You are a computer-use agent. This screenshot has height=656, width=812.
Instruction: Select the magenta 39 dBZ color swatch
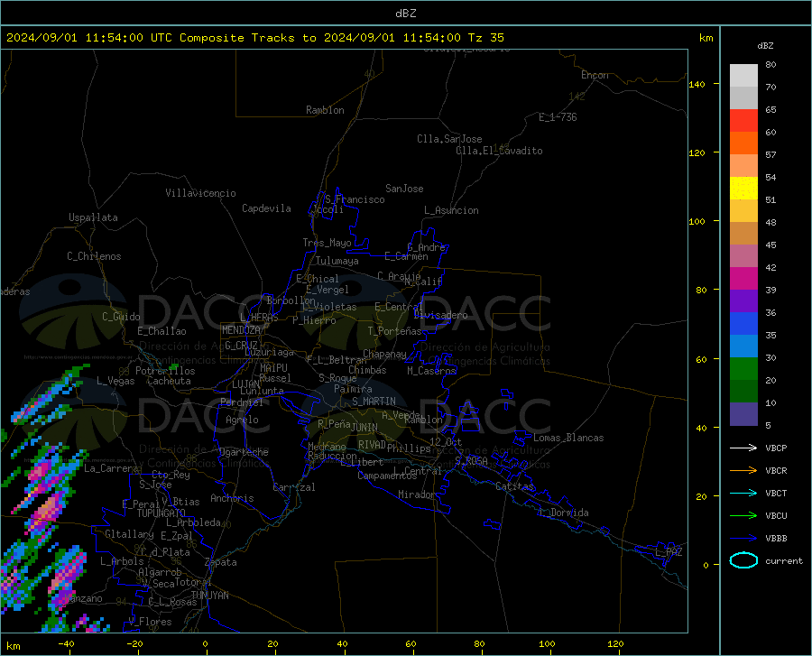743,279
